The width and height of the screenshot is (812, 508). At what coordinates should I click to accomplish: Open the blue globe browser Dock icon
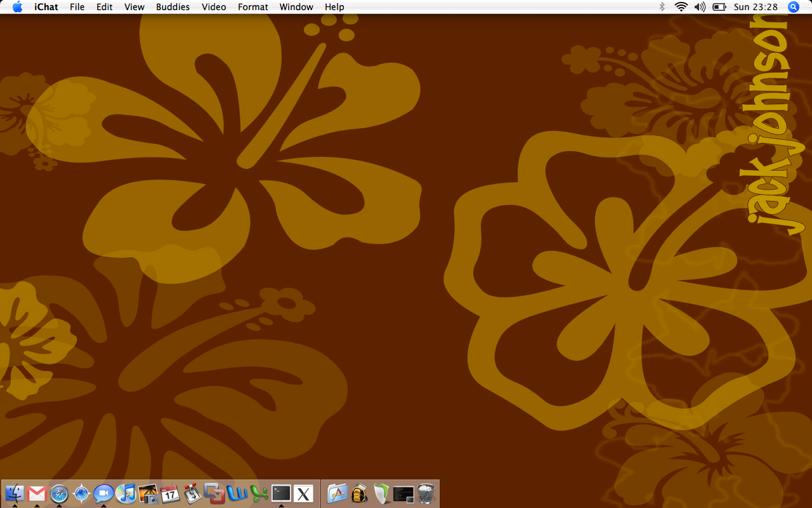tap(81, 493)
